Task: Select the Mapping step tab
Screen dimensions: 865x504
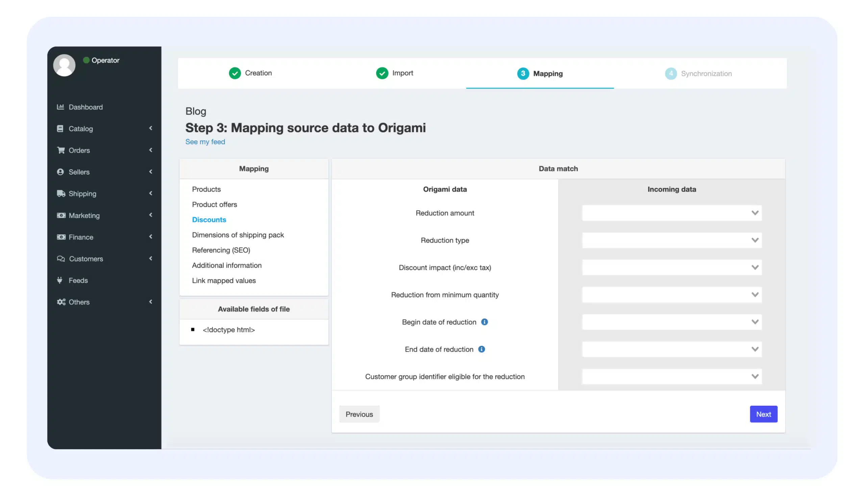Action: click(x=540, y=73)
